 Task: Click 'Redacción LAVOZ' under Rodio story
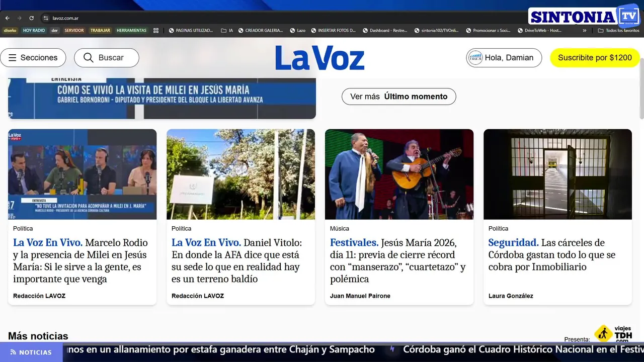point(39,296)
